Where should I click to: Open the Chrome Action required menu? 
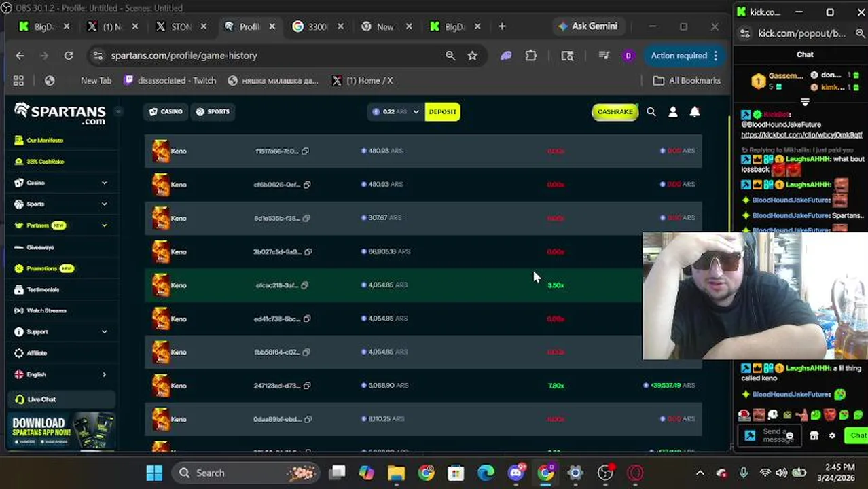(x=683, y=56)
